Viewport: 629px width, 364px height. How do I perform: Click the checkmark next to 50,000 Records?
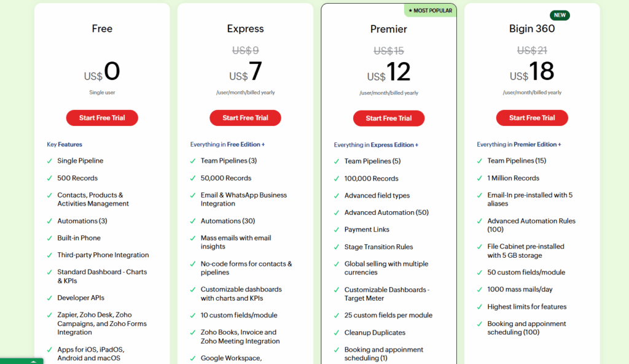click(x=193, y=178)
